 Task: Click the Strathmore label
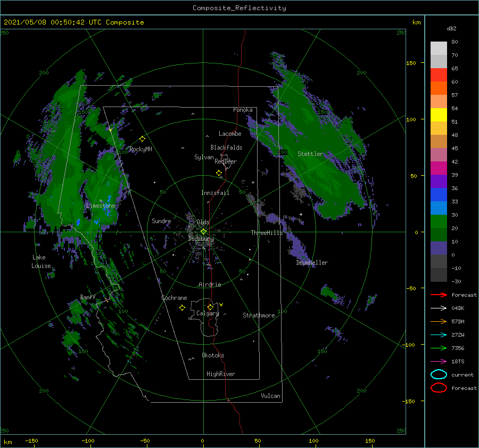tap(259, 315)
